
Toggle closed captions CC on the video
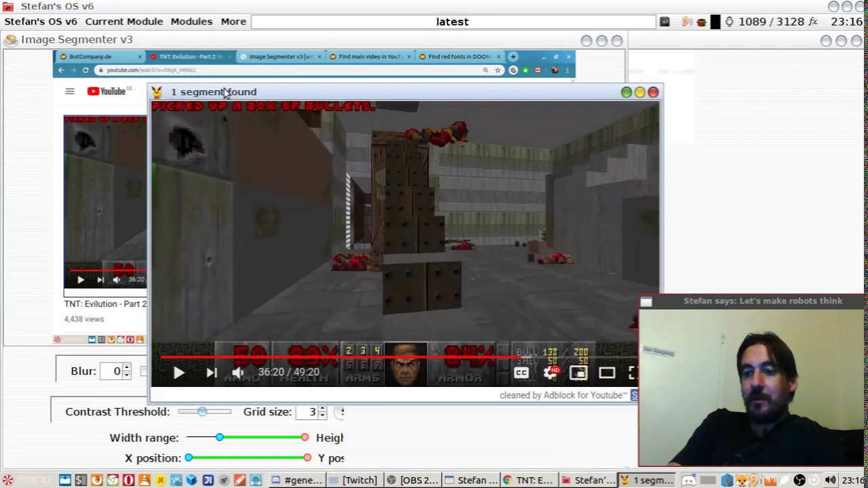tap(521, 372)
